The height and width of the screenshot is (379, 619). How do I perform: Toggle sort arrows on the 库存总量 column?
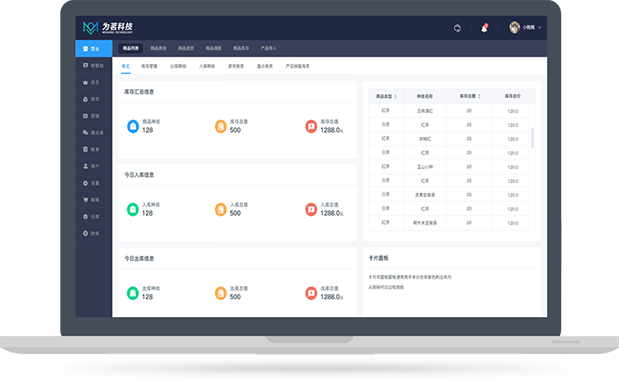479,96
